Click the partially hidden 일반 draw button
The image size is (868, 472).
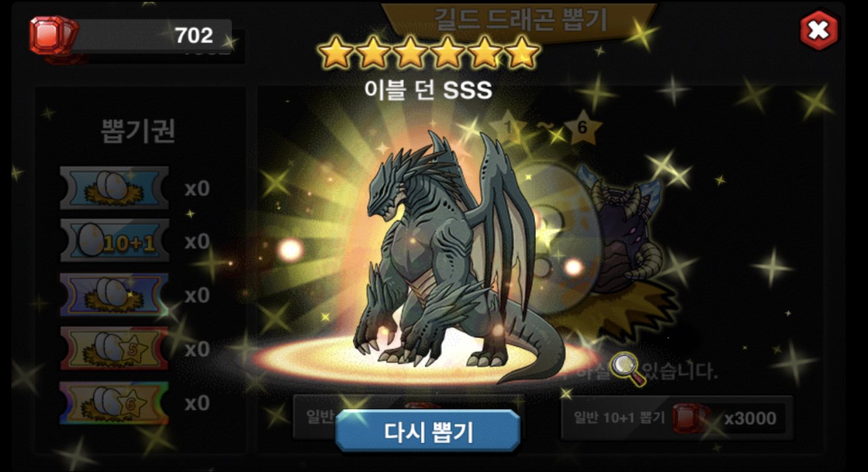click(x=315, y=418)
